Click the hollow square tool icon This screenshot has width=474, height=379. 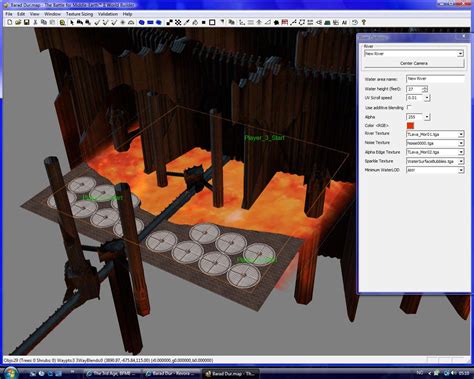[x=212, y=22]
